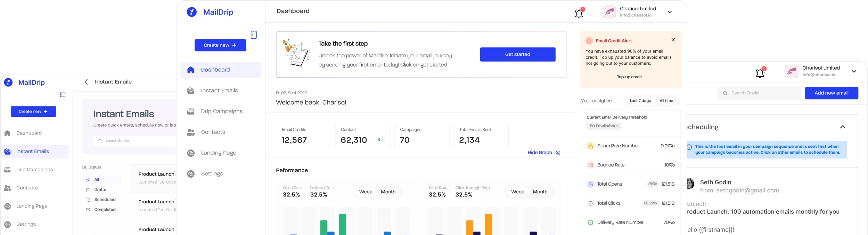
Task: Click the Total Opens icon
Action: pyautogui.click(x=590, y=184)
